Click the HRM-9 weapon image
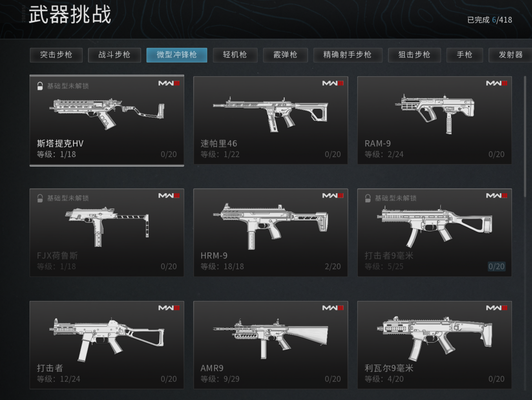 pos(270,226)
